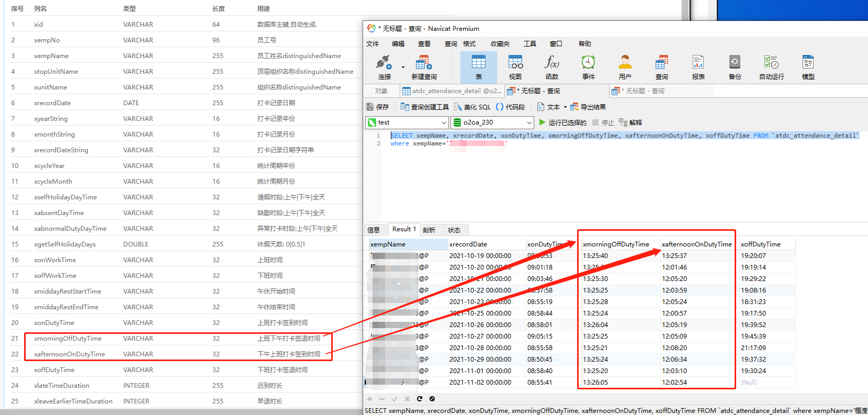Click the refresh icon below result grid
The image size is (868, 415).
point(420,399)
